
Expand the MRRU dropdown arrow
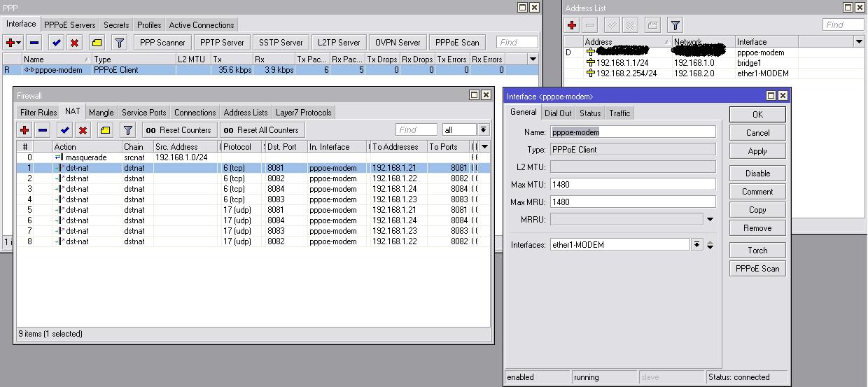pos(710,220)
